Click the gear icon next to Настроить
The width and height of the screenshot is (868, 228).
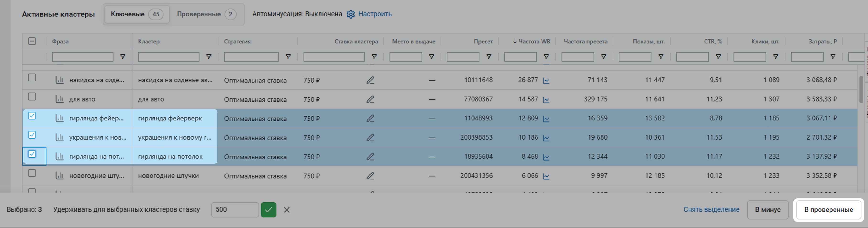coord(350,14)
